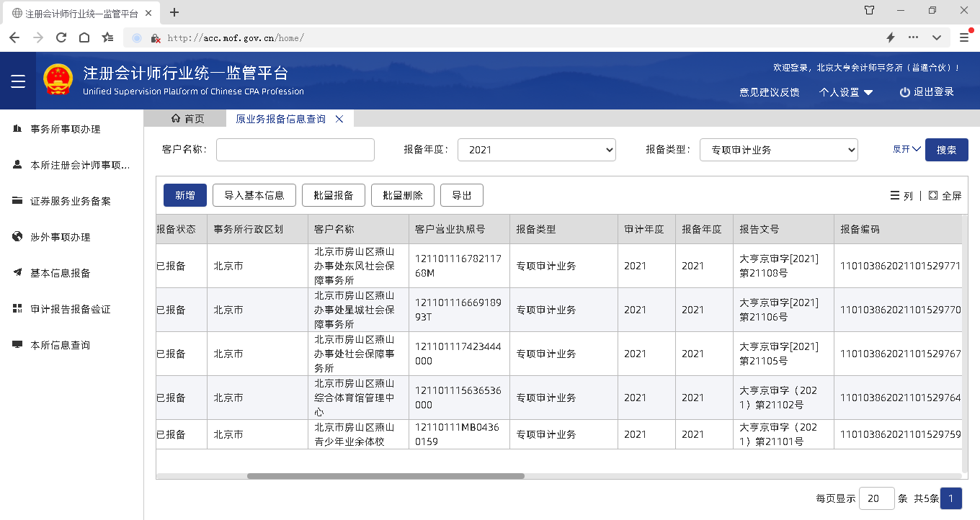Click the logout (退出登录) power icon

(x=905, y=92)
